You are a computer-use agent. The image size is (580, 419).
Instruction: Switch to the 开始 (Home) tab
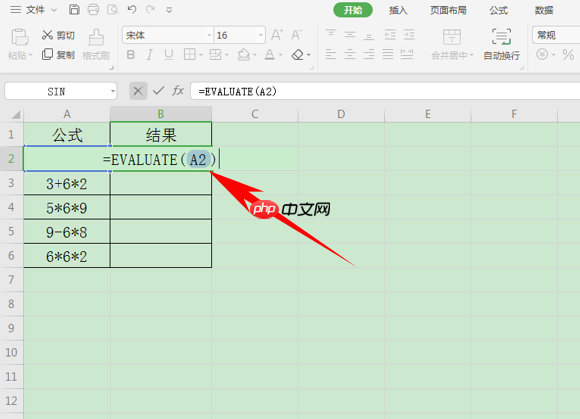pyautogui.click(x=353, y=10)
